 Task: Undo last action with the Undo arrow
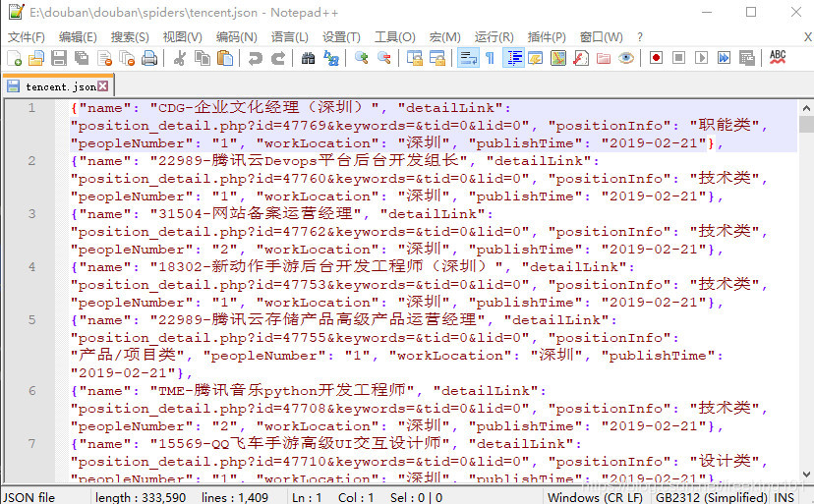click(x=255, y=58)
